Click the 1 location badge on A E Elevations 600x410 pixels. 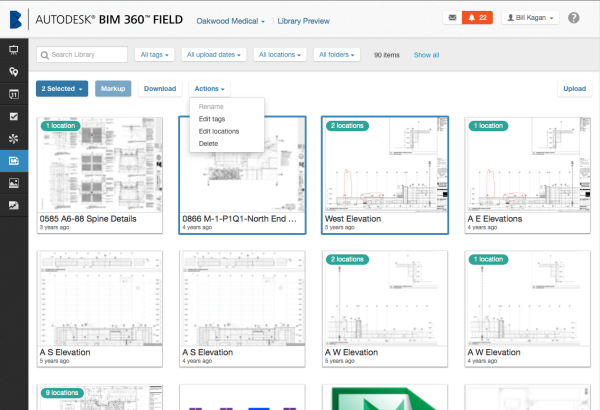(488, 126)
